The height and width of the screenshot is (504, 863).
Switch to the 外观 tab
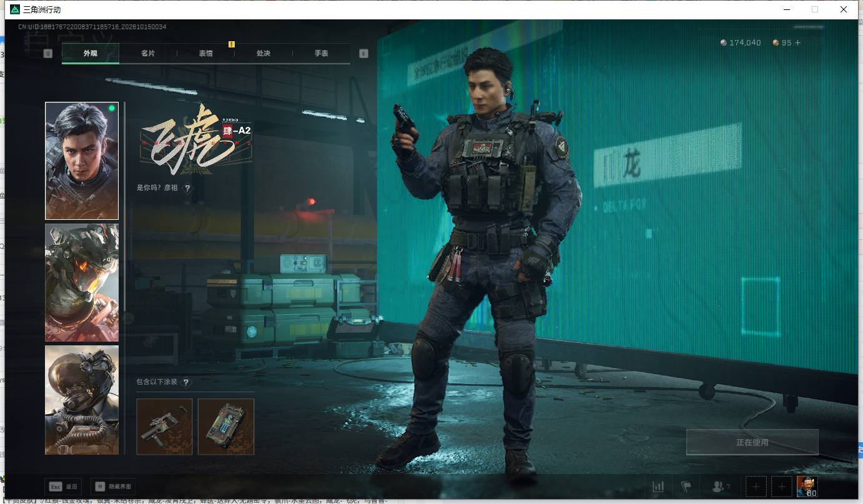(91, 54)
